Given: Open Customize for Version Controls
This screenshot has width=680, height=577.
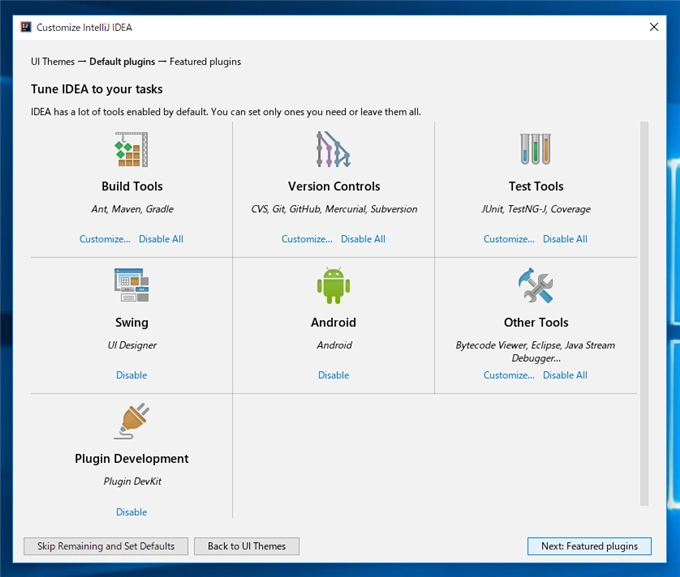Looking at the screenshot, I should click(307, 239).
